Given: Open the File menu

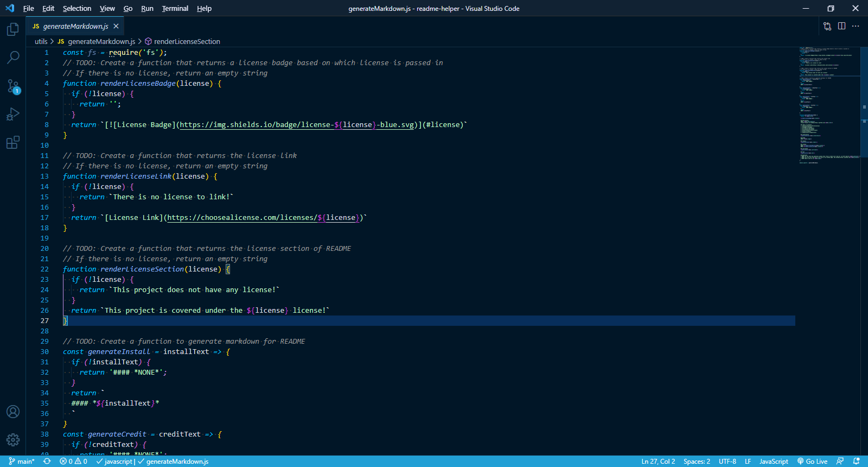Looking at the screenshot, I should [29, 8].
